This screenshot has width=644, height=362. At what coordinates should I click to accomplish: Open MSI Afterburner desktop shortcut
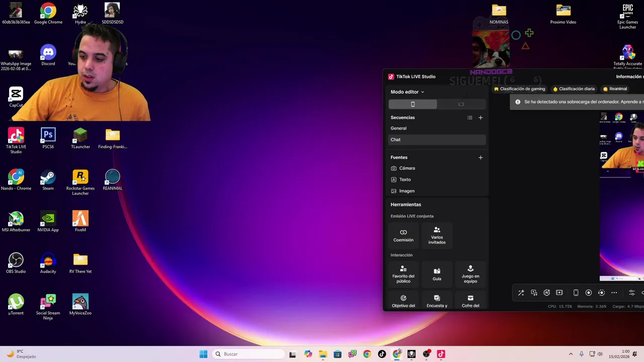pos(16,222)
